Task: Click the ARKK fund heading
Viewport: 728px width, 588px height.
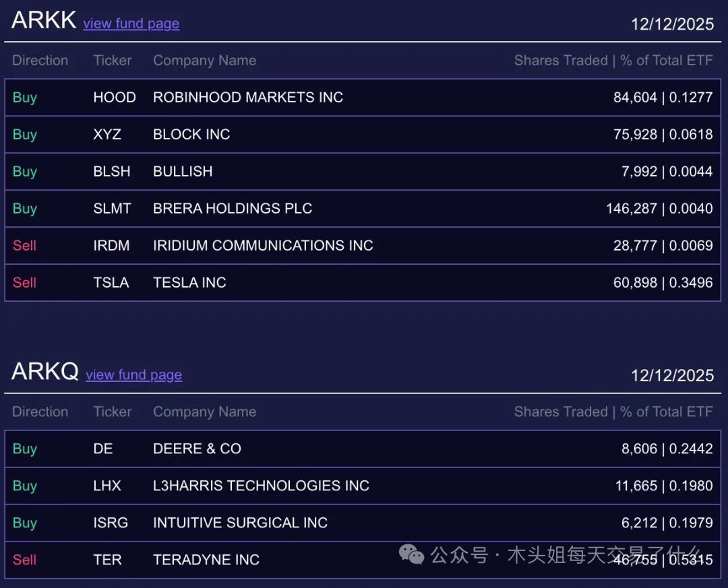Action: 44,20
